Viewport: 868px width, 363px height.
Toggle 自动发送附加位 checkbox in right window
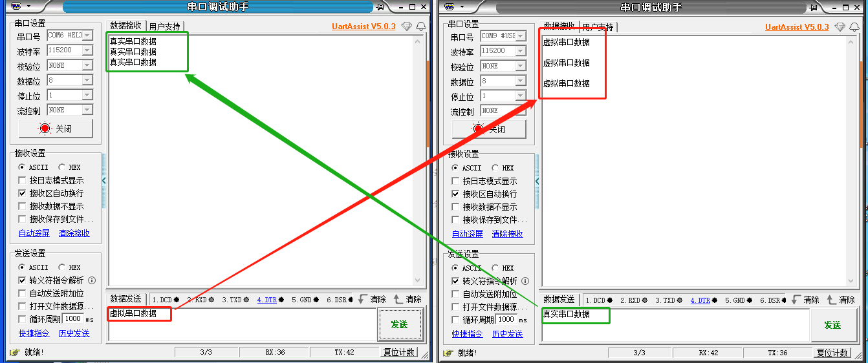456,294
